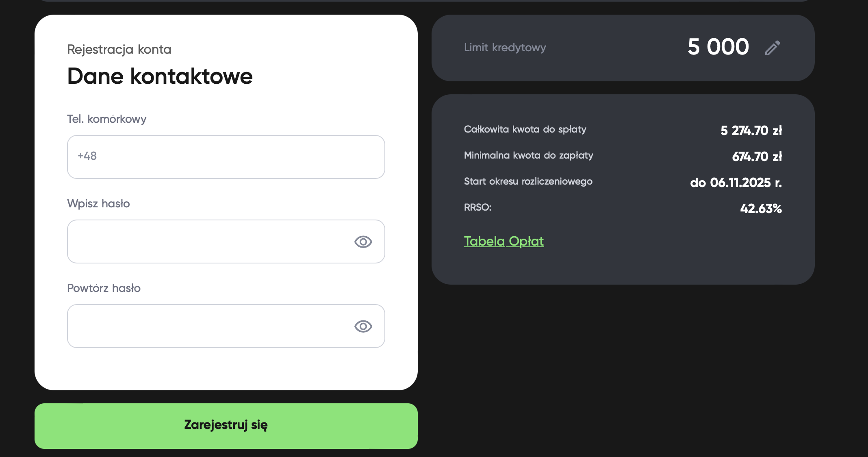
Task: Toggle visibility eye in Powtórz hasło field
Action: (363, 326)
